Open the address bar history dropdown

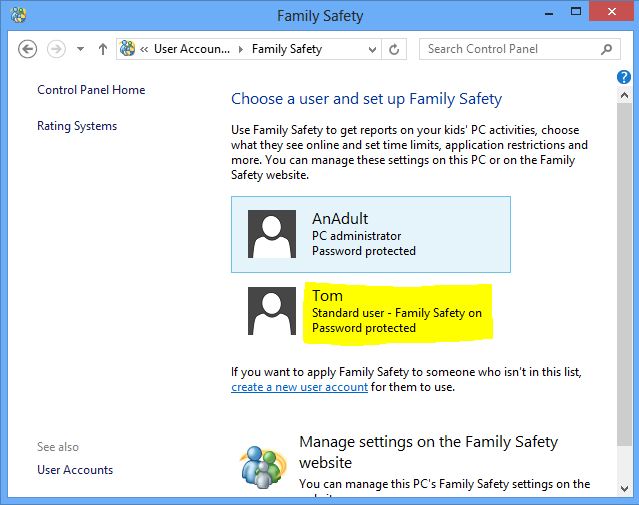tap(372, 50)
